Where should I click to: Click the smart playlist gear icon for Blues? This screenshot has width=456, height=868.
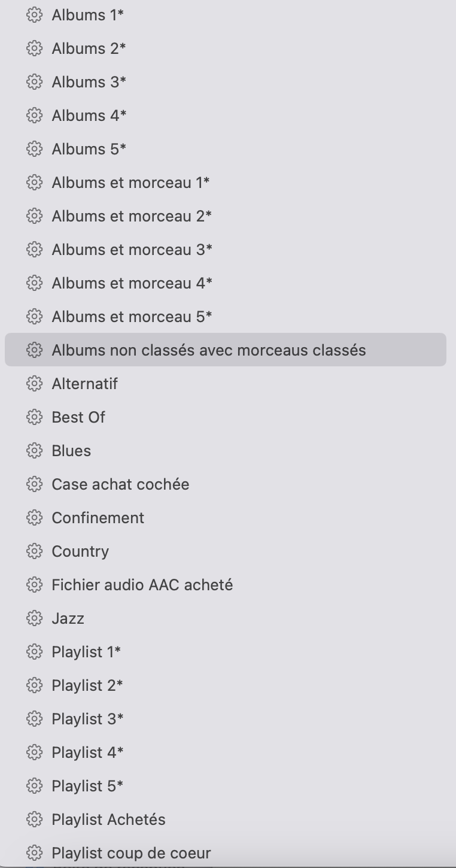[x=35, y=451]
